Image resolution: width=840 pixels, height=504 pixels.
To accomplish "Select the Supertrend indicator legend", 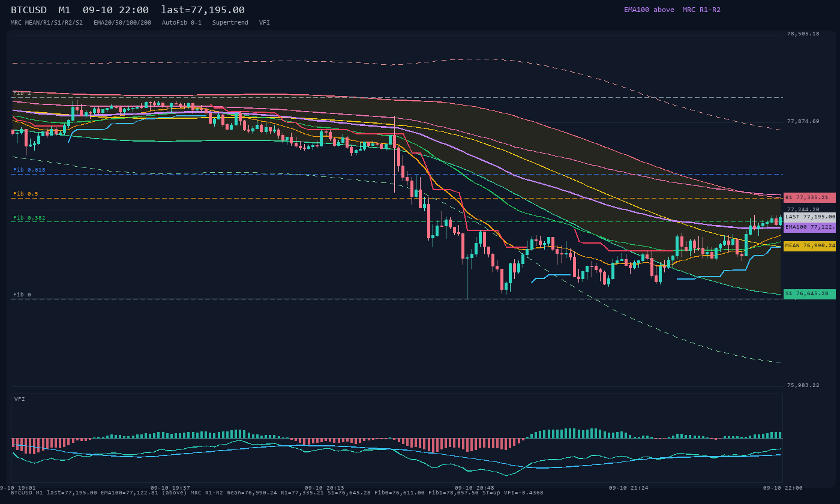I will (230, 22).
